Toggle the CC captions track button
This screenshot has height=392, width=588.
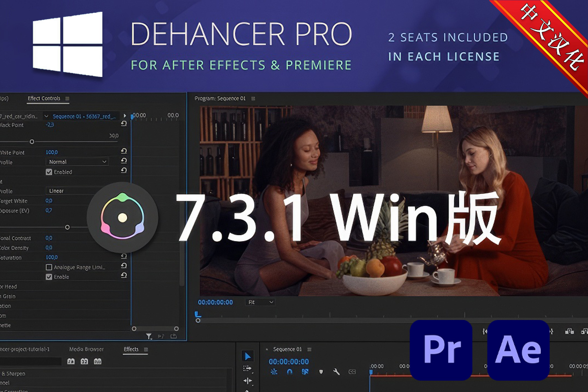point(352,372)
